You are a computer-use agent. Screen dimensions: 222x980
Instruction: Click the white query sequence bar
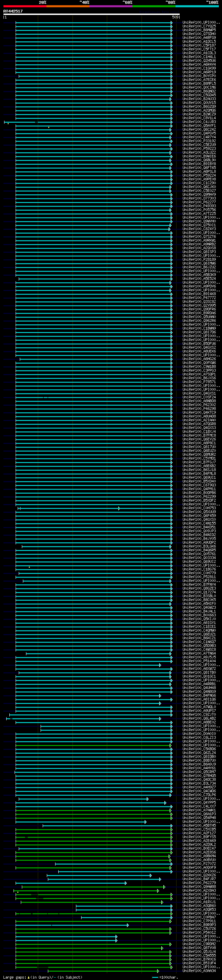pos(92,15)
